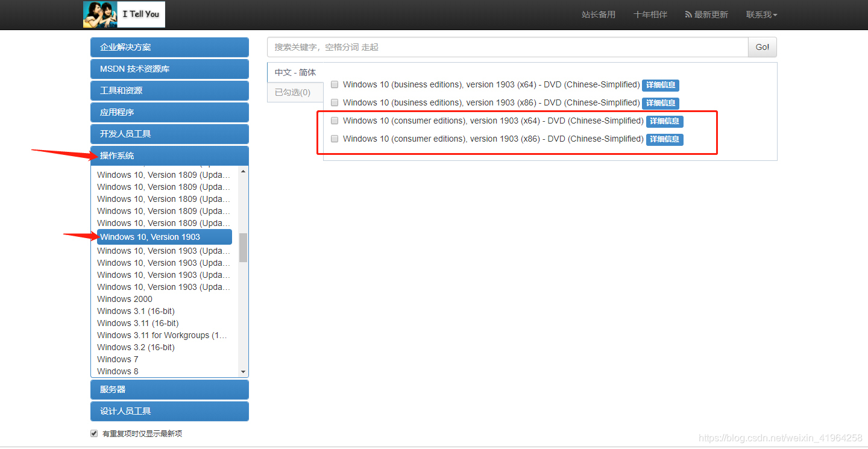Screen dimensions: 868x449
Task: Select Windows 7 in the list
Action: pos(118,359)
